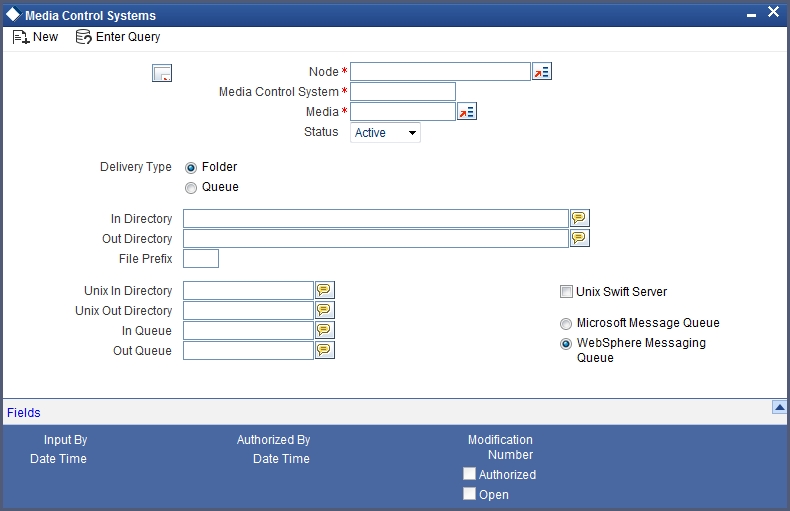The height and width of the screenshot is (511, 790).
Task: Click into In Directory field
Action: pos(376,219)
